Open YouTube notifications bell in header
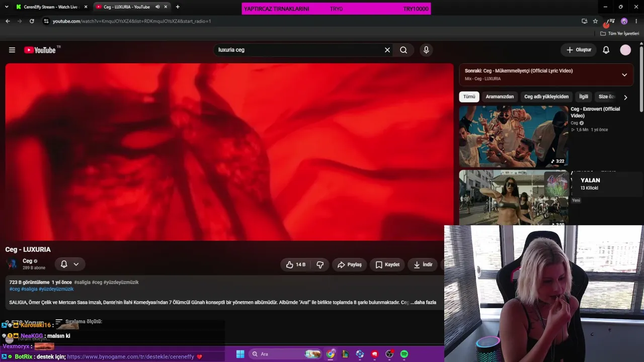The height and width of the screenshot is (362, 644). (x=606, y=50)
